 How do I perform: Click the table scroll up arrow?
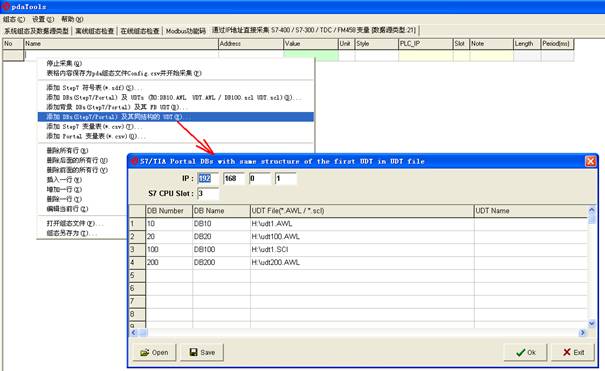pos(591,210)
